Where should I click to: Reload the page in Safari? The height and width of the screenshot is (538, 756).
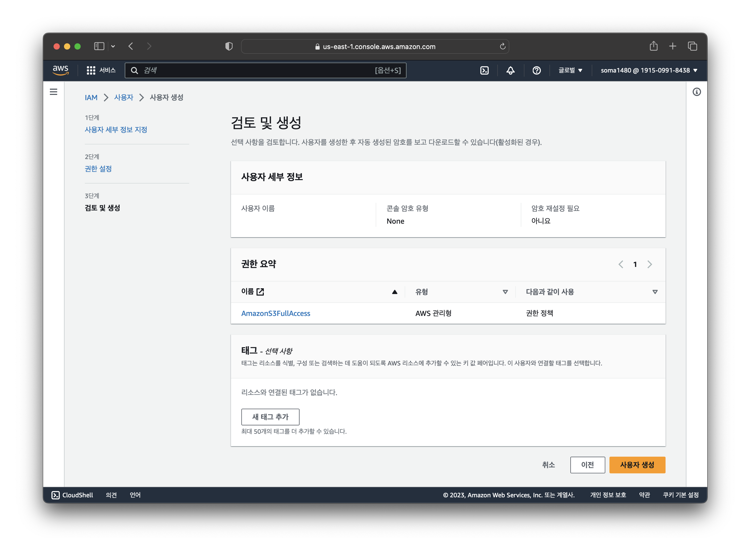(x=502, y=46)
